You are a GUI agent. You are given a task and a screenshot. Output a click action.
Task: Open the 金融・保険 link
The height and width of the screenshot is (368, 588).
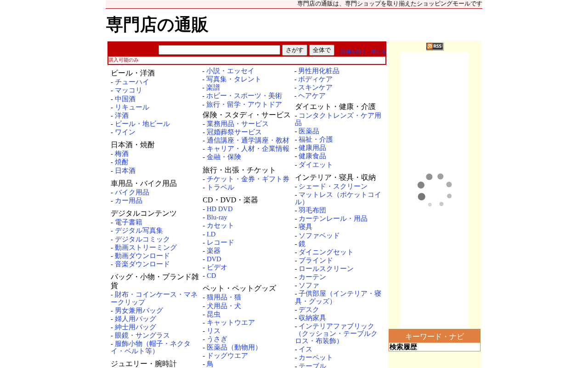(224, 157)
